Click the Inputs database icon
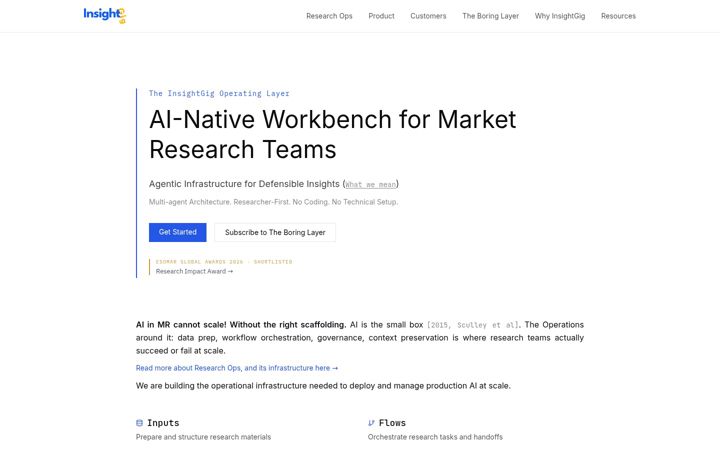The image size is (720, 450). point(140,423)
